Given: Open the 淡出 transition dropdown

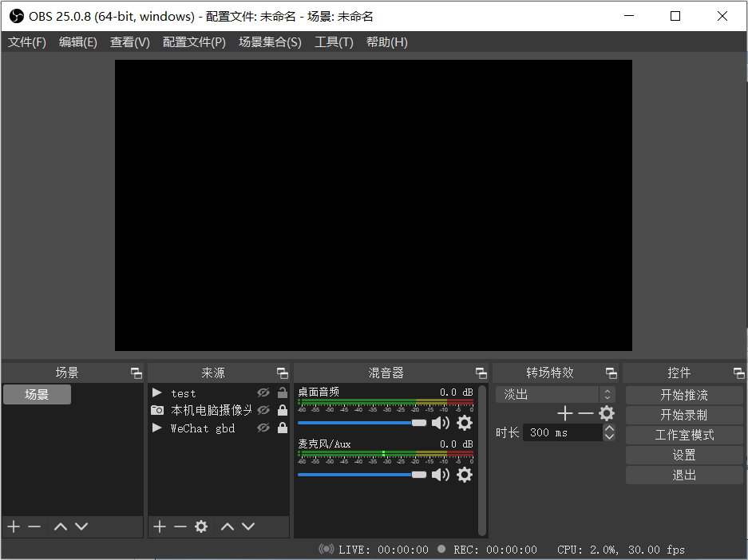Looking at the screenshot, I should (556, 395).
